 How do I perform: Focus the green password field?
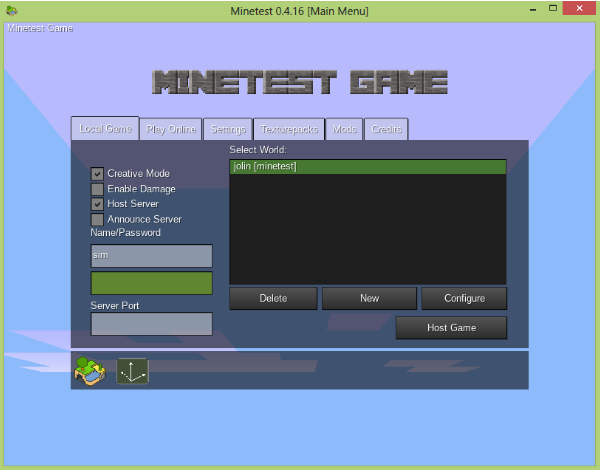pos(152,283)
